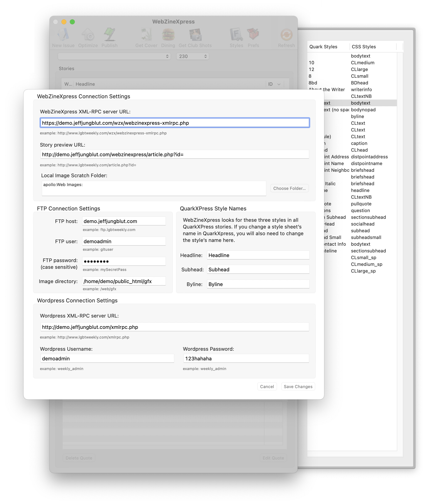Select the writerinfo style row

pos(352,89)
